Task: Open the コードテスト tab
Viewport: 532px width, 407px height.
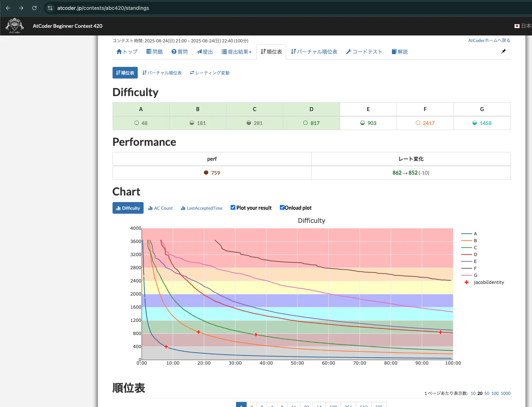Action: [x=364, y=52]
